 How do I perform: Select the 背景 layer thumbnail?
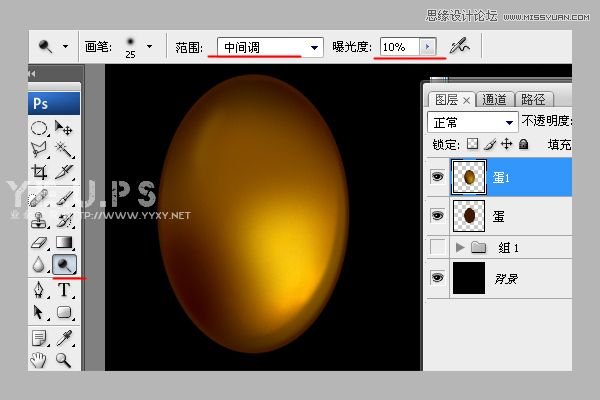pos(469,278)
